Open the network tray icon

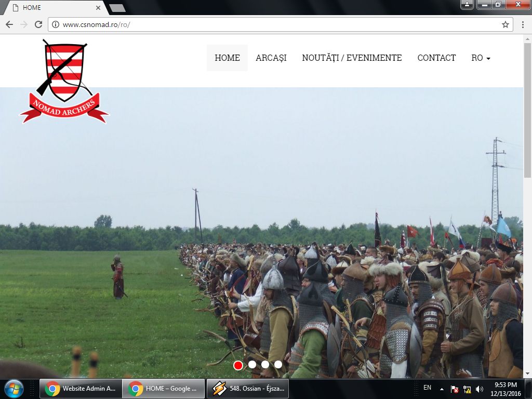(x=467, y=390)
